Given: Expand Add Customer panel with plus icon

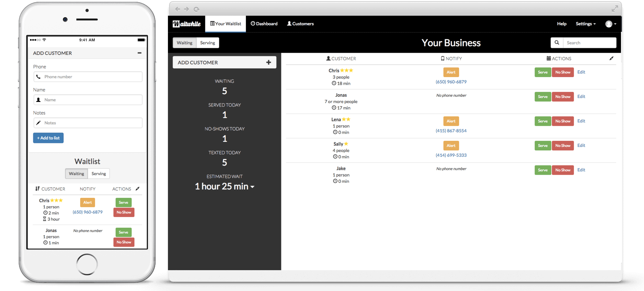Looking at the screenshot, I should [x=269, y=63].
